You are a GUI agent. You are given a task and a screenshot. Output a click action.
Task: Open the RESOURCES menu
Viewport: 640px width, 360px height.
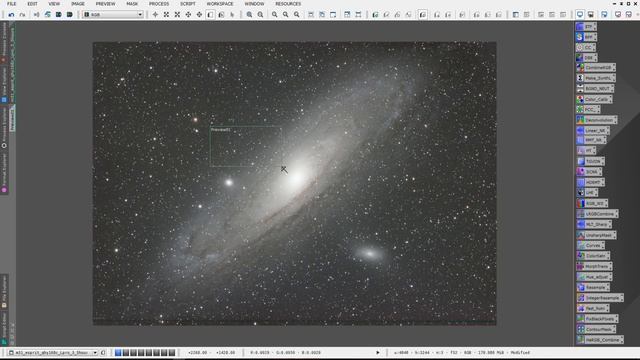point(288,4)
